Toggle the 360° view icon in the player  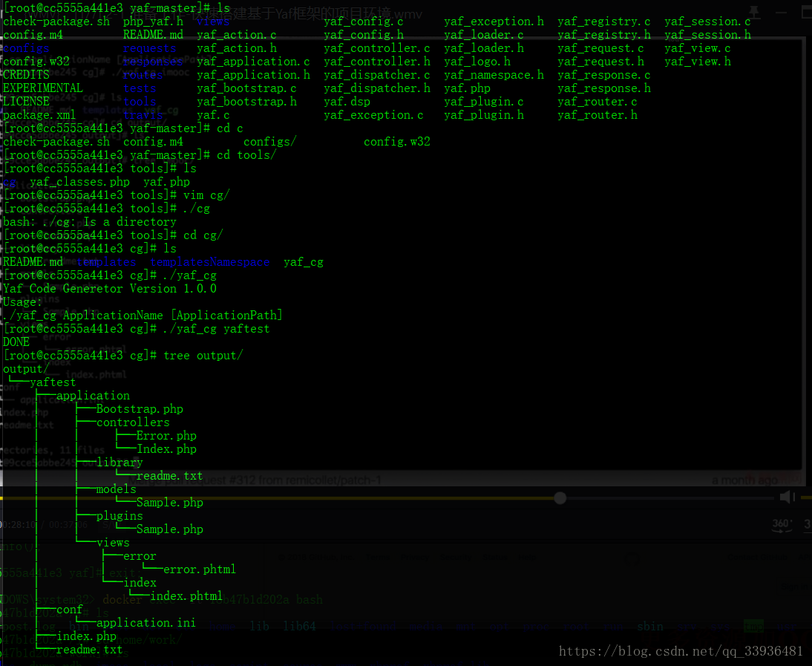pos(781,525)
